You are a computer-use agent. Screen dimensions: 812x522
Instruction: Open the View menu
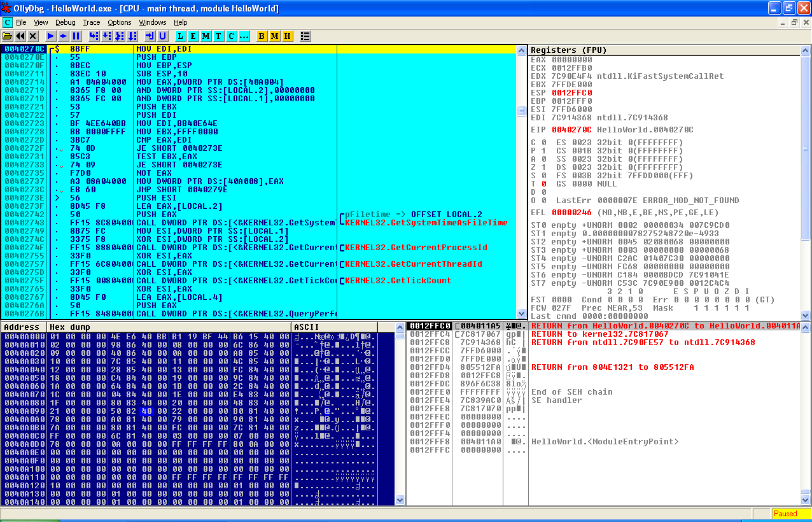point(41,22)
